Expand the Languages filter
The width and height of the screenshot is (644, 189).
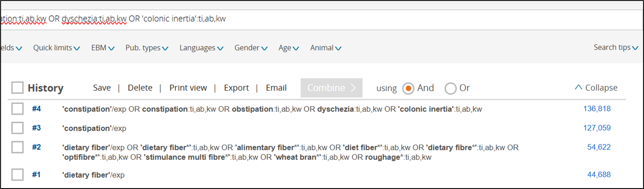coord(201,48)
